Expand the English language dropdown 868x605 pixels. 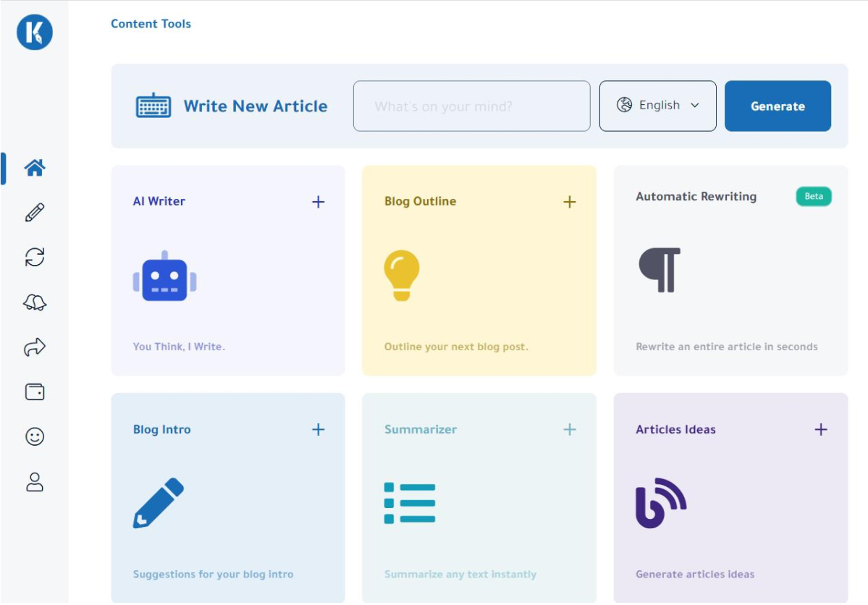tap(657, 106)
